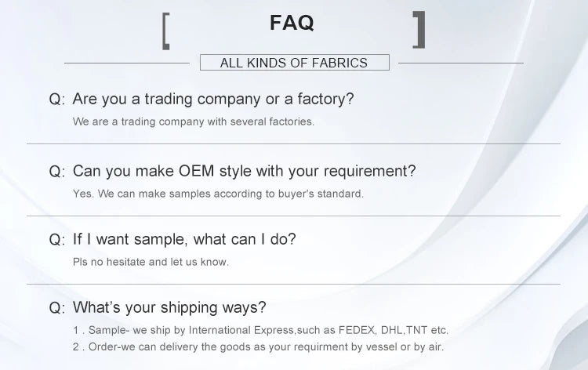Select the ALL KINDS OF FABRICS box
This screenshot has height=370, width=588.
294,63
